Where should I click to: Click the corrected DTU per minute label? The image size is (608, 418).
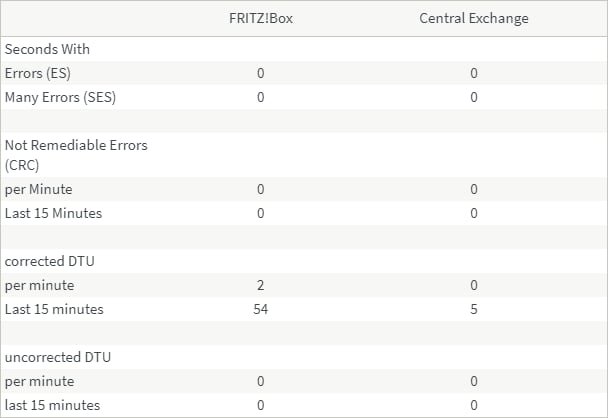(x=39, y=285)
